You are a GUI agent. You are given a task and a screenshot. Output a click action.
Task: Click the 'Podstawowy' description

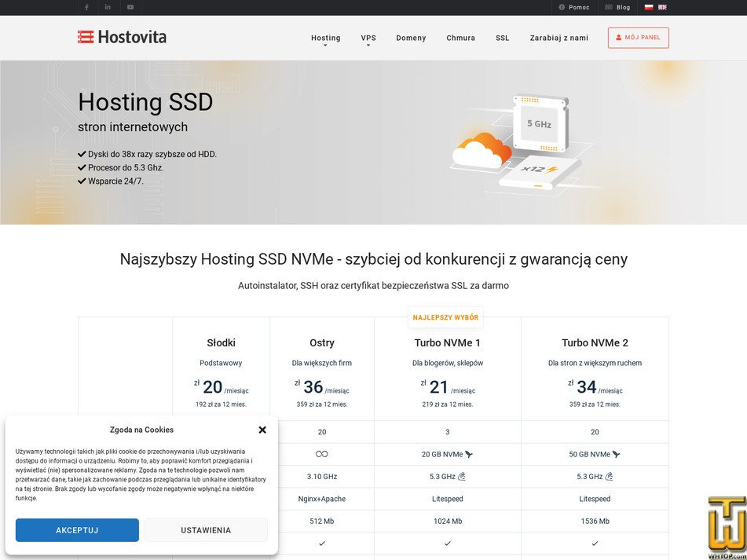(x=221, y=363)
